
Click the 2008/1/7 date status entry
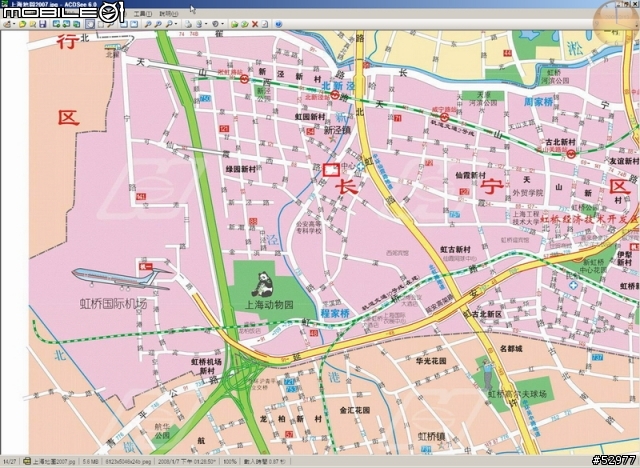(x=187, y=461)
